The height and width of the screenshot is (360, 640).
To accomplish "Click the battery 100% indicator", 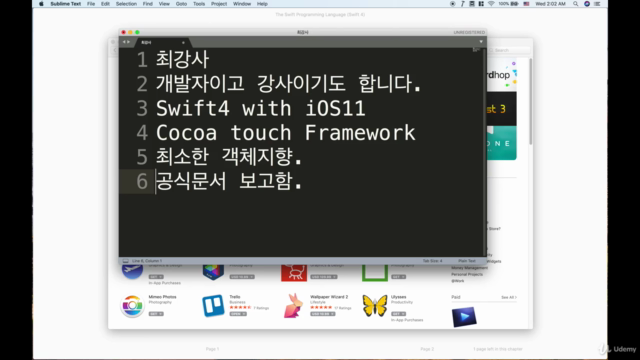I will tap(508, 4).
